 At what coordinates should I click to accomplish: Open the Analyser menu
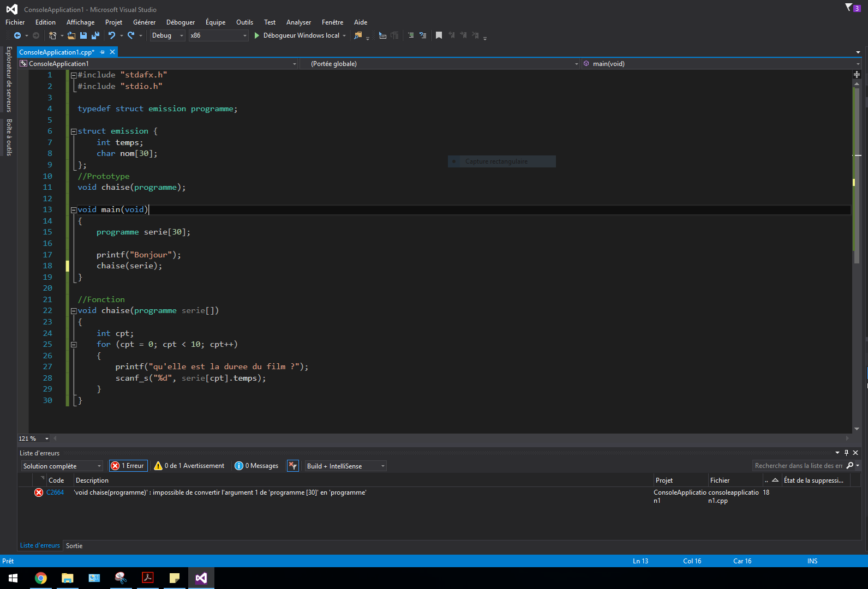pos(298,22)
